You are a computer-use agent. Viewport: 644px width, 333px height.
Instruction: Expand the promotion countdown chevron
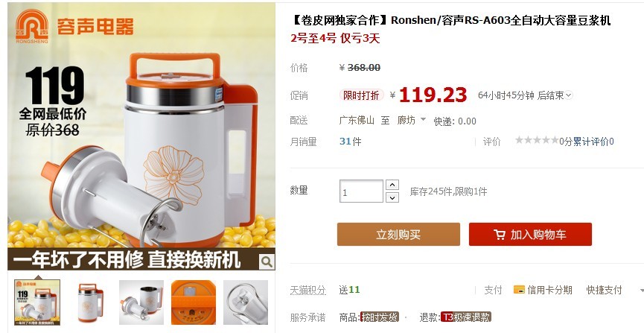(x=568, y=95)
